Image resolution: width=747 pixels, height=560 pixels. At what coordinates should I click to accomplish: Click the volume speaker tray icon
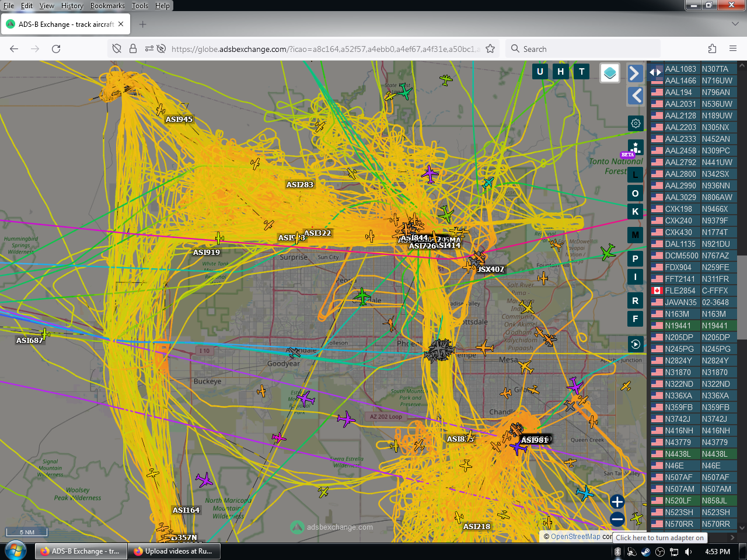point(689,552)
